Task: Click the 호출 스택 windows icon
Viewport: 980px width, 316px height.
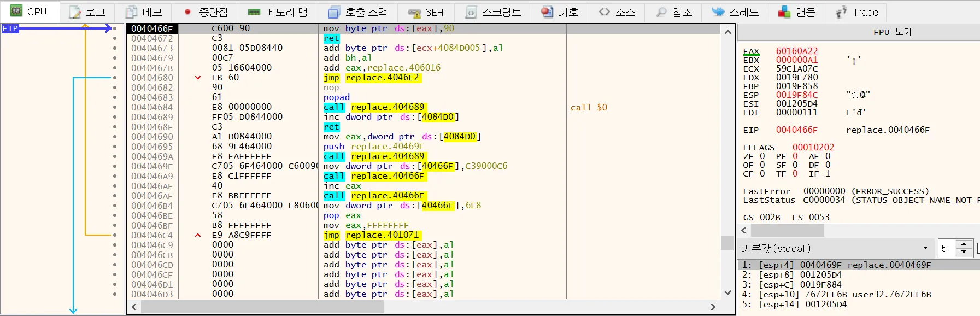Action: click(x=334, y=12)
